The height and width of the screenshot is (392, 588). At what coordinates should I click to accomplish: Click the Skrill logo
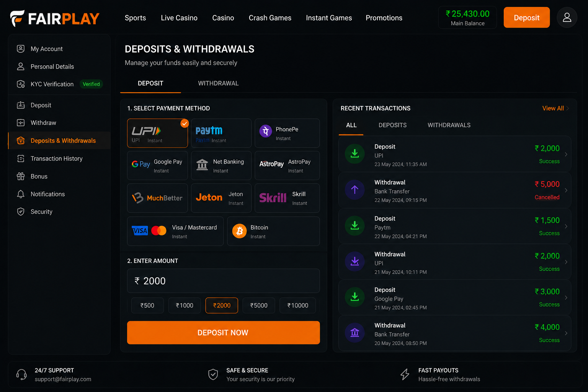click(273, 198)
